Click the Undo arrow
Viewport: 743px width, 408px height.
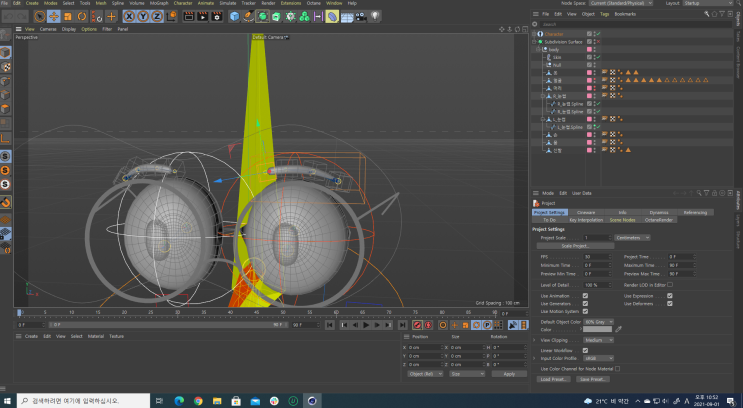8,17
